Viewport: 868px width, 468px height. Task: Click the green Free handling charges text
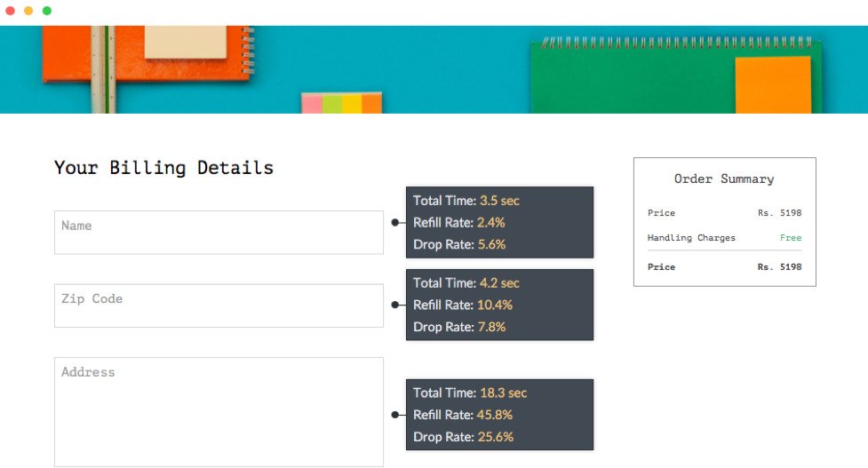tap(791, 237)
